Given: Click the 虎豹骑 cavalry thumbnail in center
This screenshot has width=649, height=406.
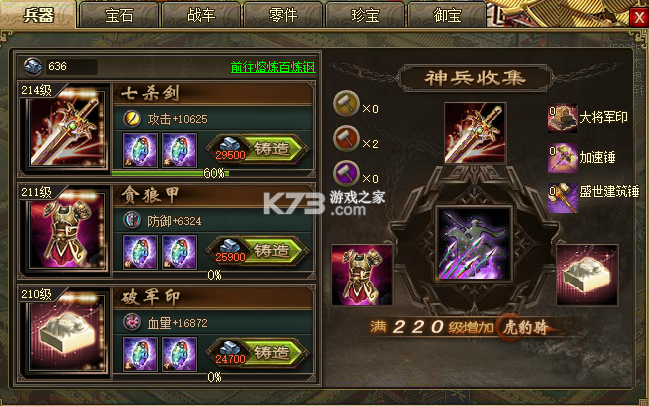Looking at the screenshot, I should (474, 244).
